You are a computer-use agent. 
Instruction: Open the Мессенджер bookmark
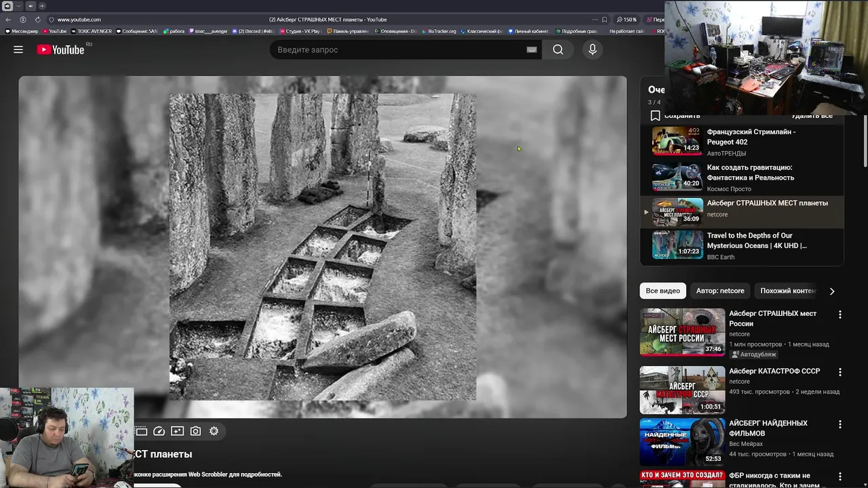[22, 31]
